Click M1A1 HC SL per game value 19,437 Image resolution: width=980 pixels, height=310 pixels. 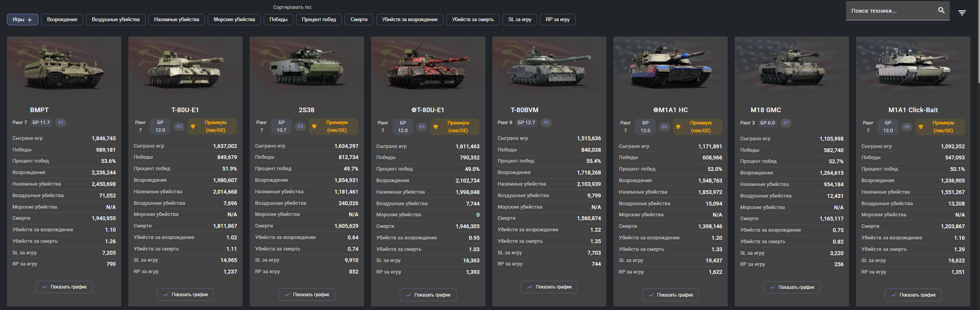pyautogui.click(x=714, y=260)
